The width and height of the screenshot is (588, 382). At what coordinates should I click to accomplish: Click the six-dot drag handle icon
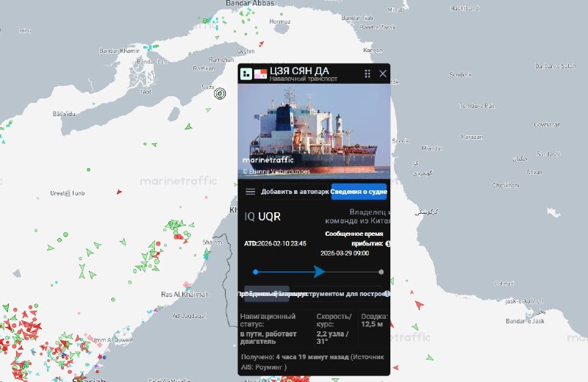367,74
